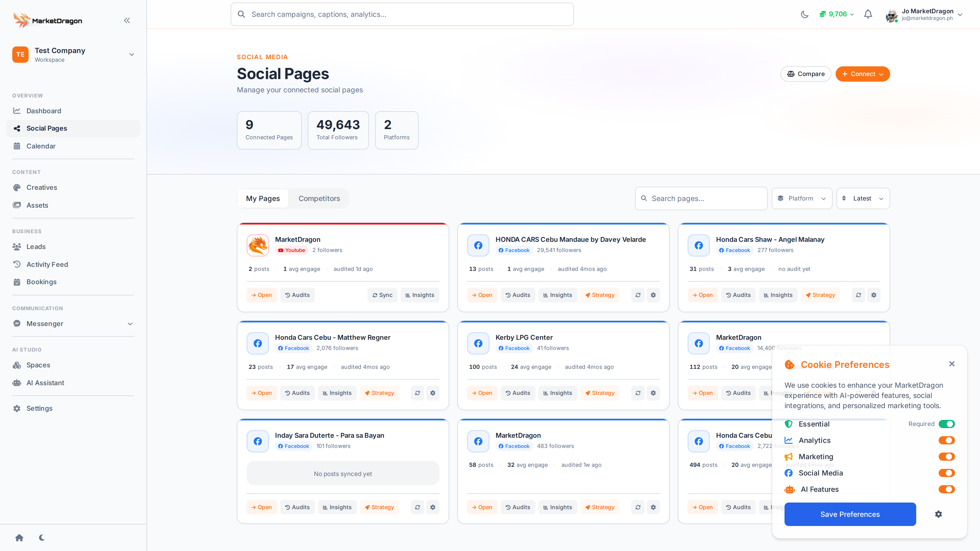
Task: Open Creatives in sidebar
Action: click(x=73, y=187)
